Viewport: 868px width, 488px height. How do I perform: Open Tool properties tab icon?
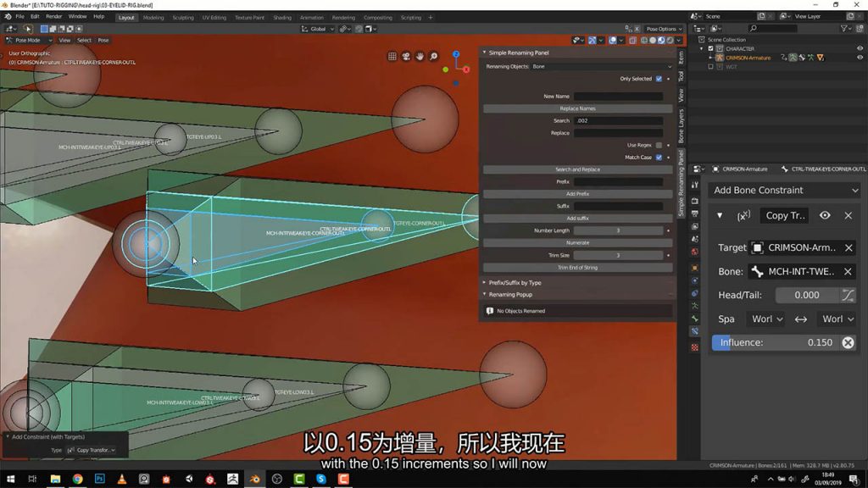[695, 185]
